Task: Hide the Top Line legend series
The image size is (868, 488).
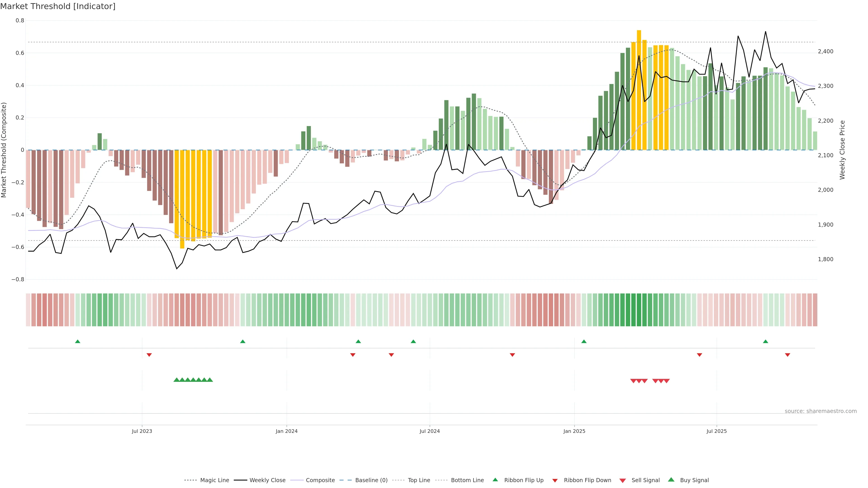Action: pos(419,480)
